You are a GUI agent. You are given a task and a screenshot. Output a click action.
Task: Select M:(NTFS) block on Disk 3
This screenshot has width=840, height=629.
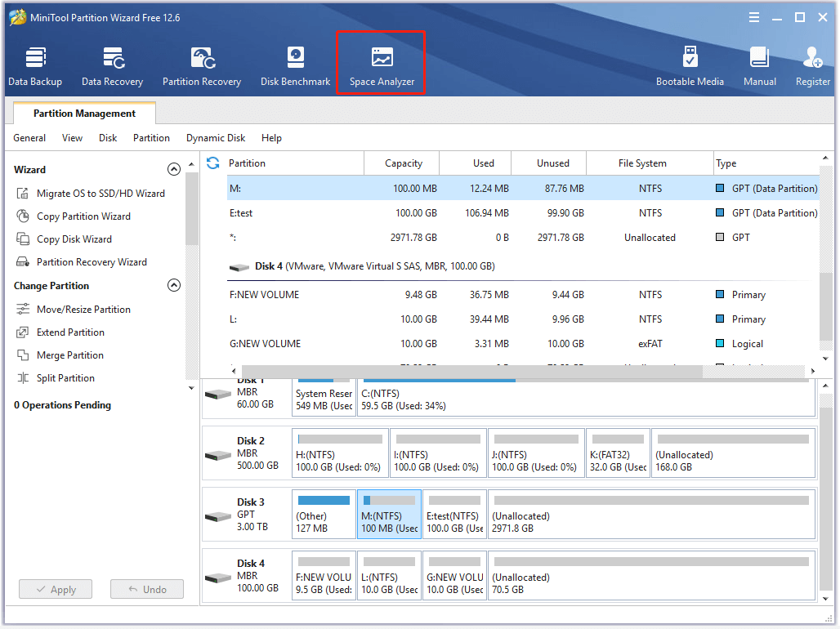(x=390, y=515)
